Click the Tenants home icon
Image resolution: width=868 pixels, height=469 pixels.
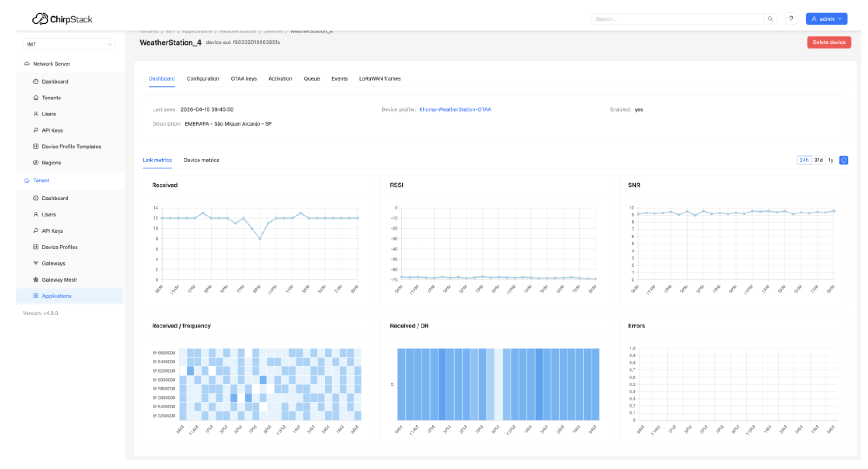(x=36, y=98)
